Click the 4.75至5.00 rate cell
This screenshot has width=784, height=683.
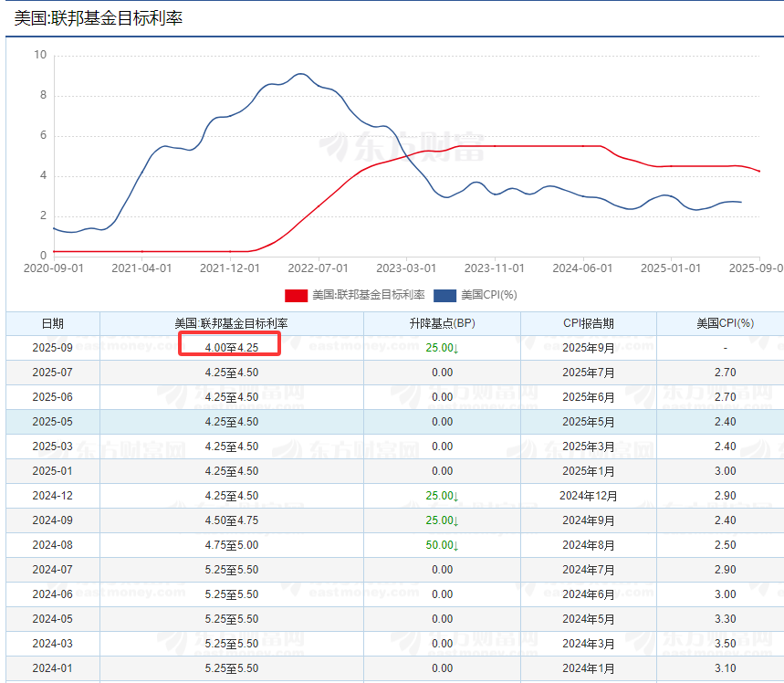pyautogui.click(x=232, y=545)
